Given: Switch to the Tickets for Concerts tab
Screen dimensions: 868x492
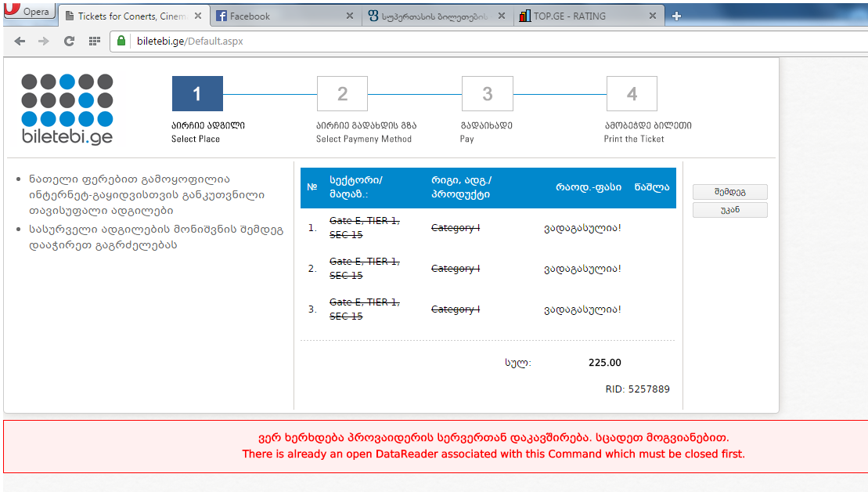Looking at the screenshot, I should [x=133, y=16].
